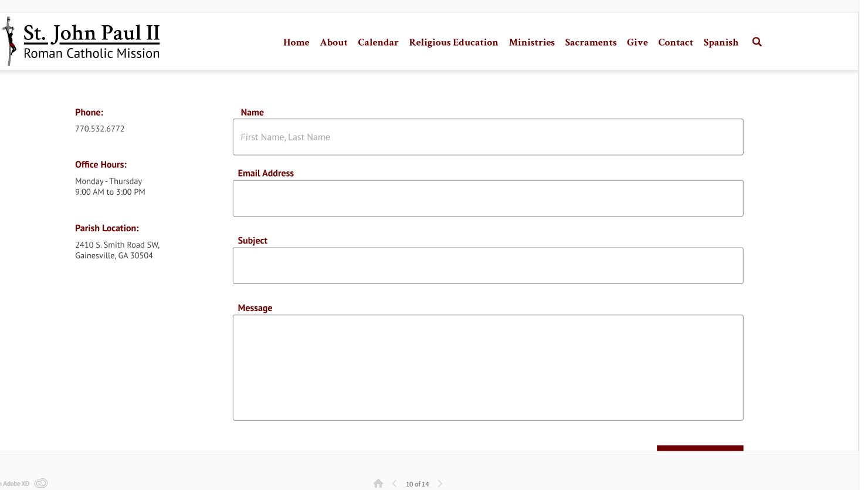The width and height of the screenshot is (868, 490).
Task: Open the Home navigation item
Action: pyautogui.click(x=296, y=42)
